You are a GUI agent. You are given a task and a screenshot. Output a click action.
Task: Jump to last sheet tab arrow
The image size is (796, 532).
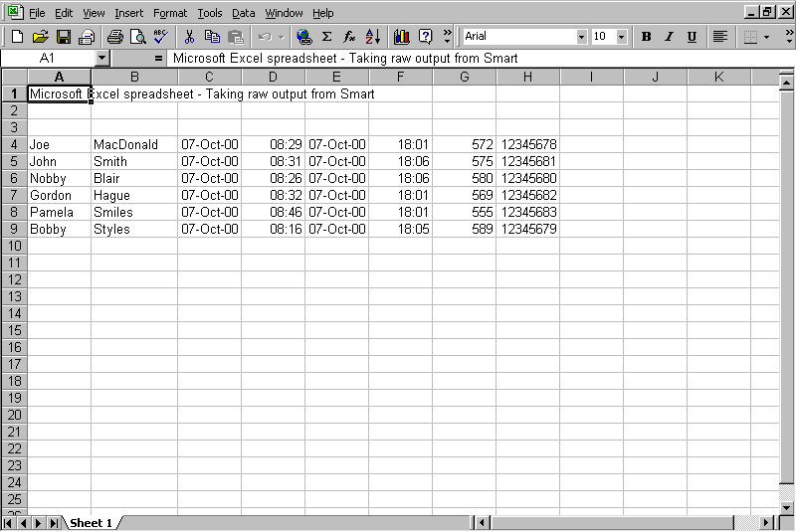[54, 523]
